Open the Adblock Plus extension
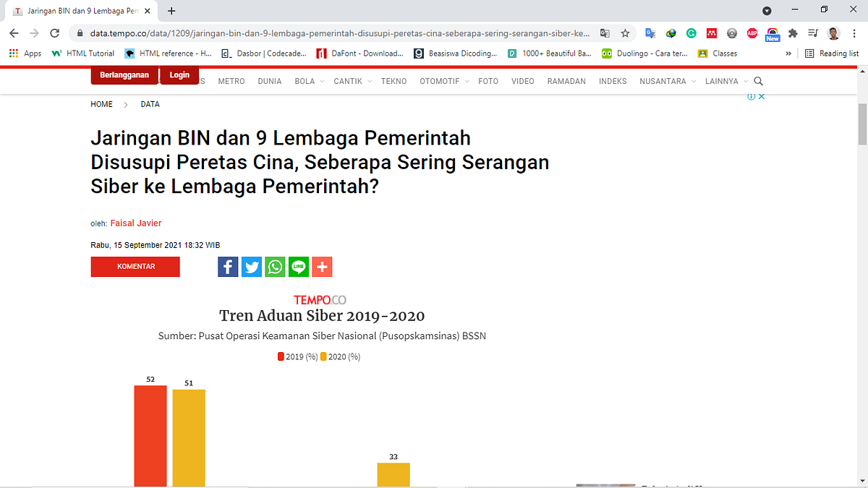Image resolution: width=868 pixels, height=488 pixels. (x=752, y=33)
